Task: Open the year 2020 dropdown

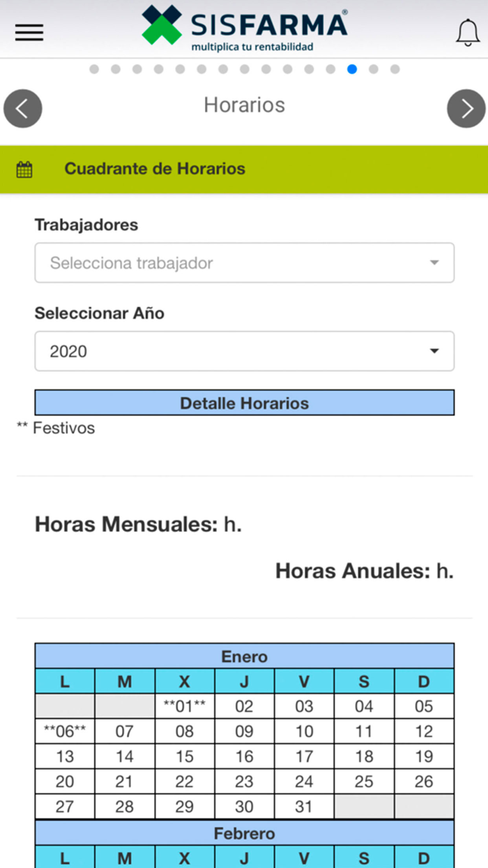Action: [244, 351]
